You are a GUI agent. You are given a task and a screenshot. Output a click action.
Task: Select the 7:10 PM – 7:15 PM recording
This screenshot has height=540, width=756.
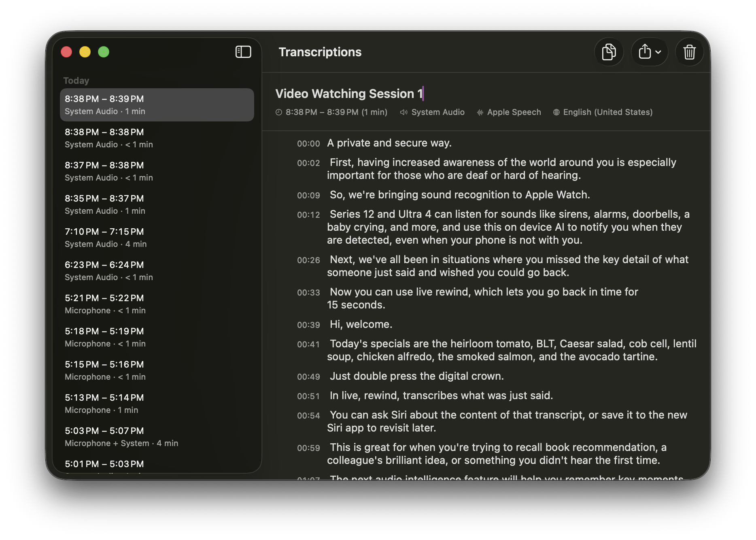157,238
